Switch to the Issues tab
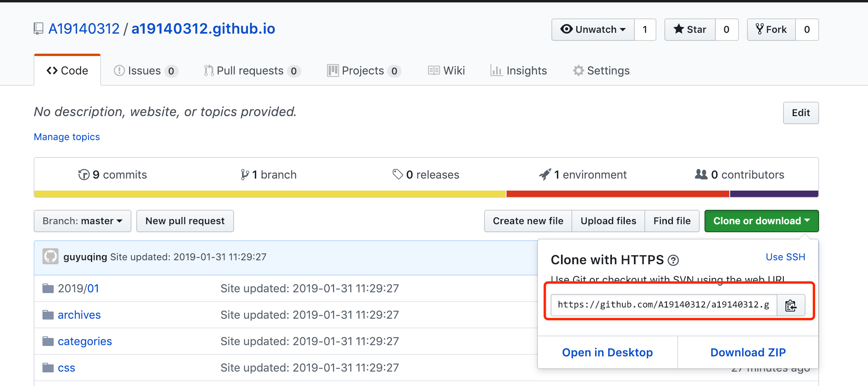This screenshot has height=386, width=868. tap(145, 71)
